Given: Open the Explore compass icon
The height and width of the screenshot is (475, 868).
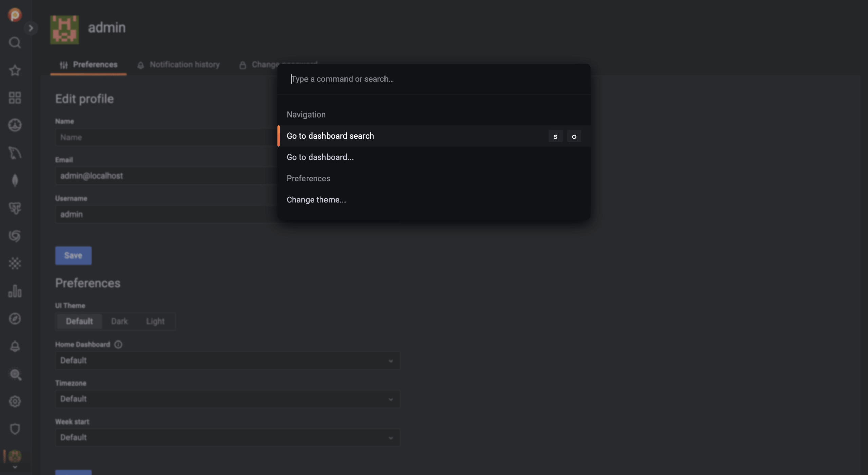Looking at the screenshot, I should coord(15,319).
